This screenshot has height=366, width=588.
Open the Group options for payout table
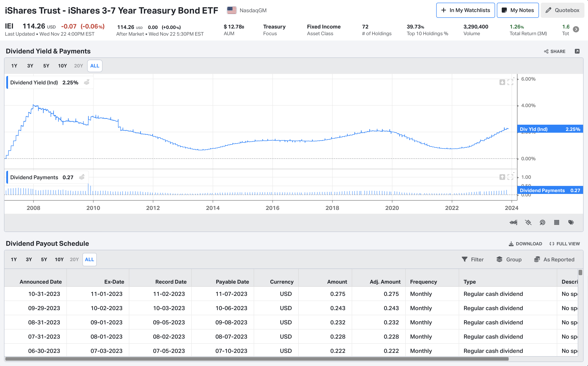coord(509,260)
